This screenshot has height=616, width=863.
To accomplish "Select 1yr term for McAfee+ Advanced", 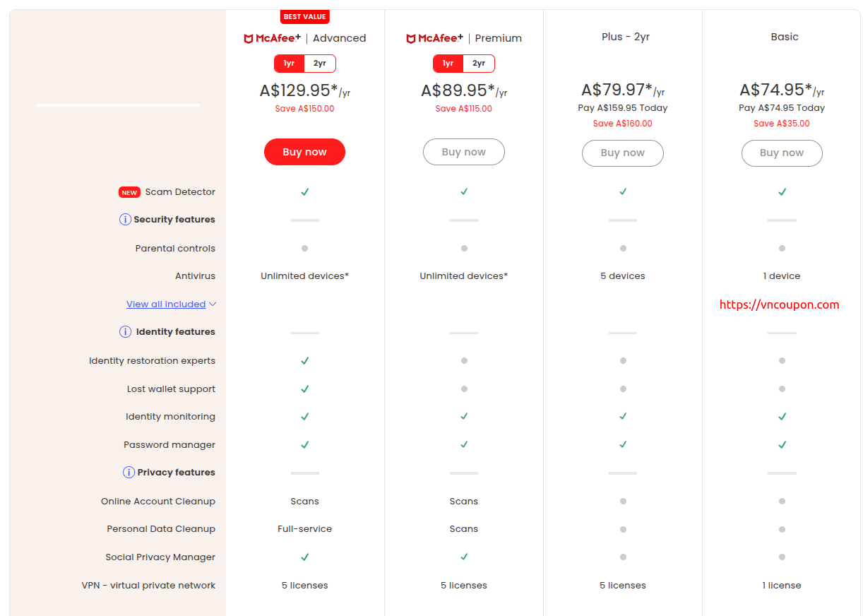I will pyautogui.click(x=289, y=64).
